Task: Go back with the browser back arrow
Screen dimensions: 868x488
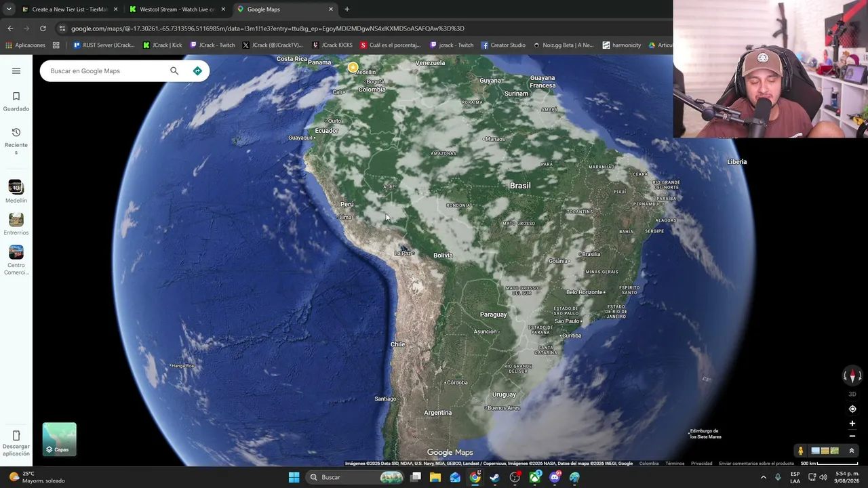Action: pyautogui.click(x=10, y=28)
